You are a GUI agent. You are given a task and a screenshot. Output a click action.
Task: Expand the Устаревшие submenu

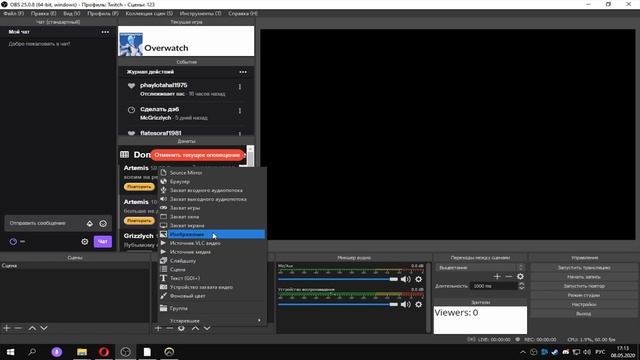point(212,321)
